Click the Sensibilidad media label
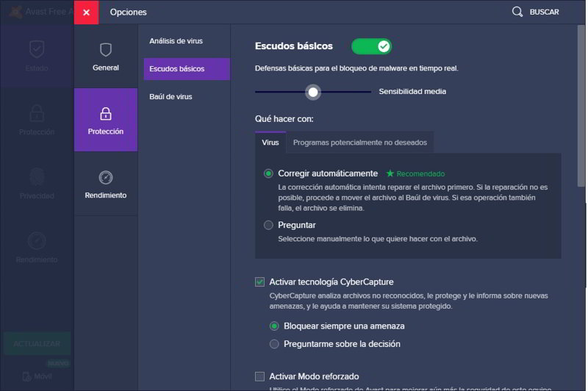 click(x=412, y=91)
